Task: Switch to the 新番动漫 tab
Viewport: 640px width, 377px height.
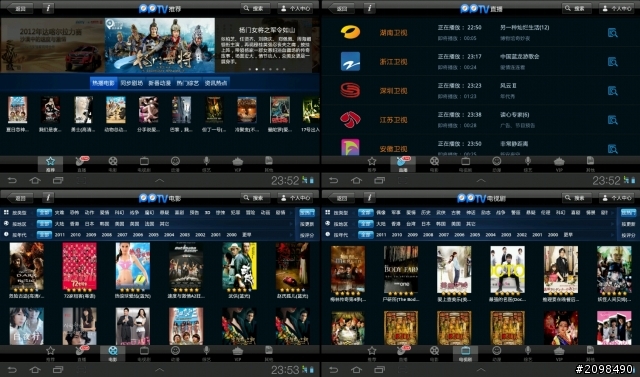Action: tap(160, 83)
